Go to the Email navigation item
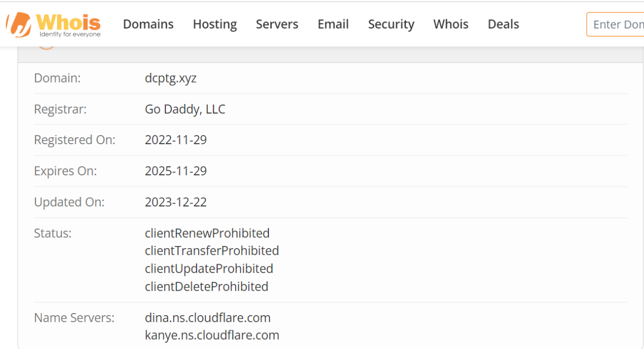Viewport: 644px width, 349px height. [333, 24]
